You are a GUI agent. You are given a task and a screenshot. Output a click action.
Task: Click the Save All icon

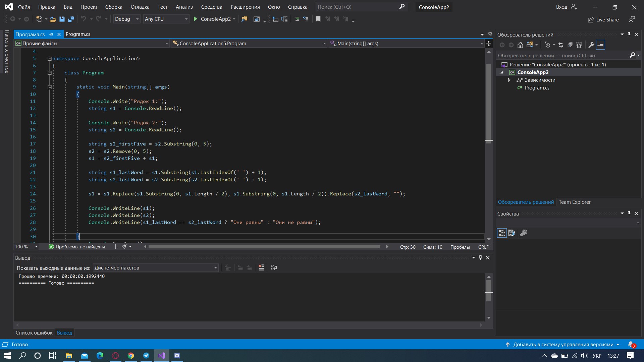[71, 19]
